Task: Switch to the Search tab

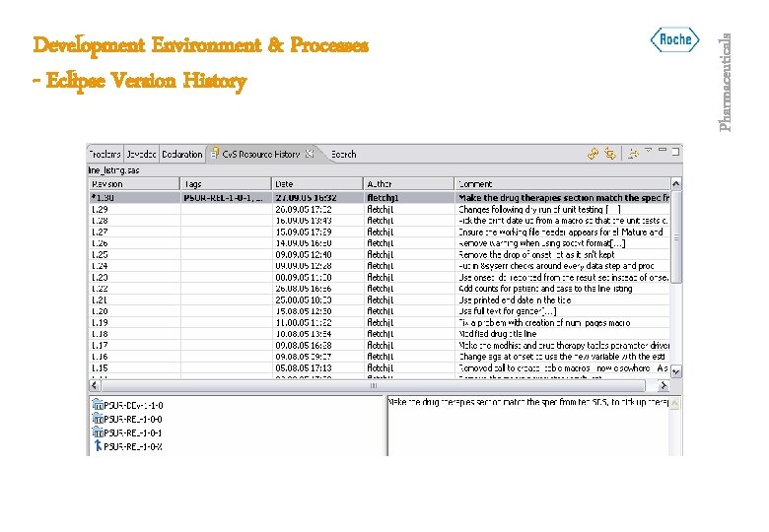Action: (x=343, y=154)
